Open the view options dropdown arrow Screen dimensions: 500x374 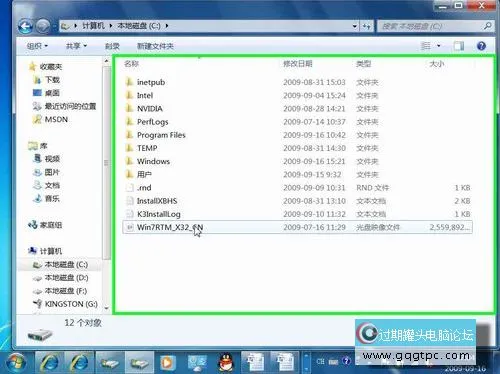[x=439, y=46]
